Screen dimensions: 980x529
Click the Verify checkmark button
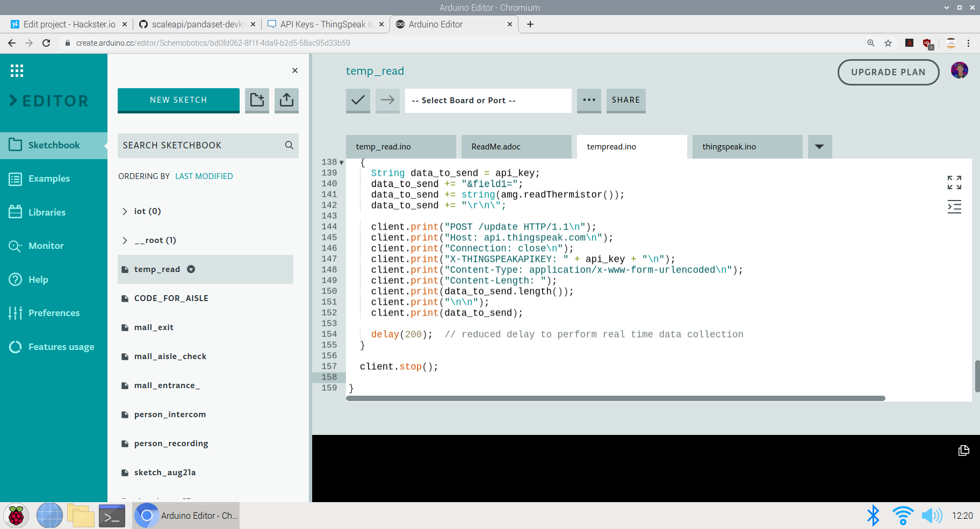tap(358, 100)
